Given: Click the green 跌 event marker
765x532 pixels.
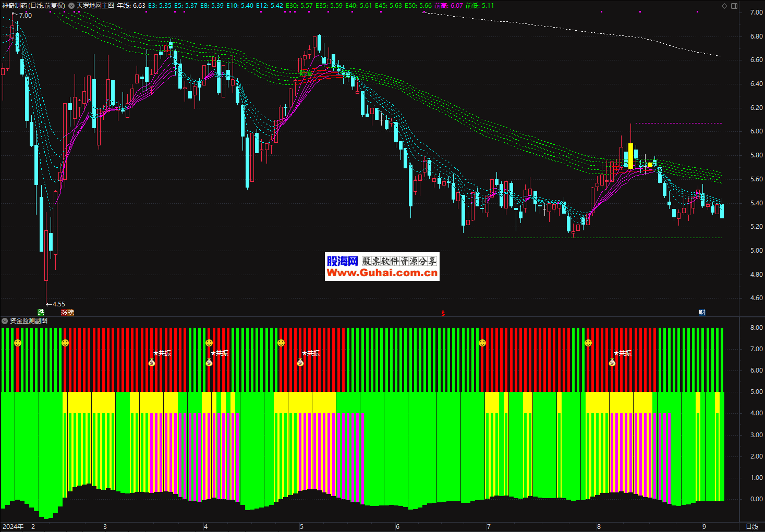Looking at the screenshot, I should click(41, 313).
